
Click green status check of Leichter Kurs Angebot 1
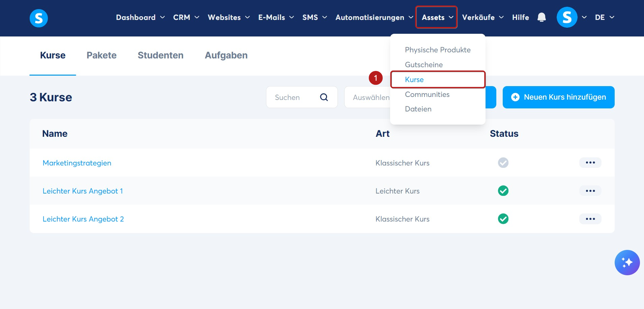click(503, 191)
